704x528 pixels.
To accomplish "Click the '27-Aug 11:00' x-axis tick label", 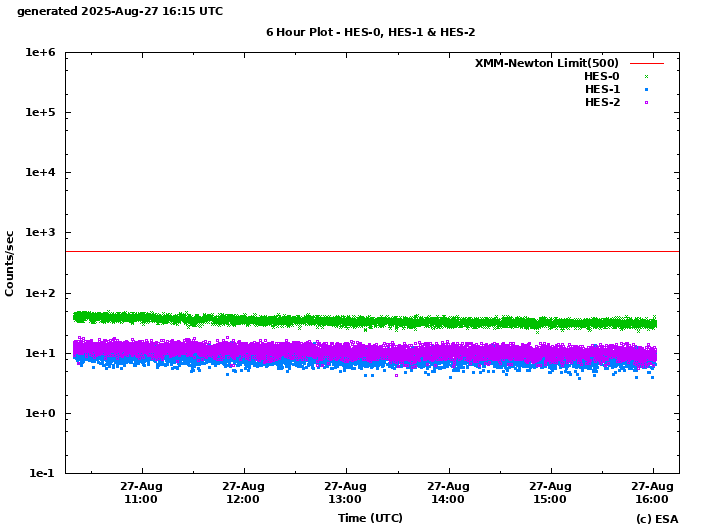I will tap(141, 493).
